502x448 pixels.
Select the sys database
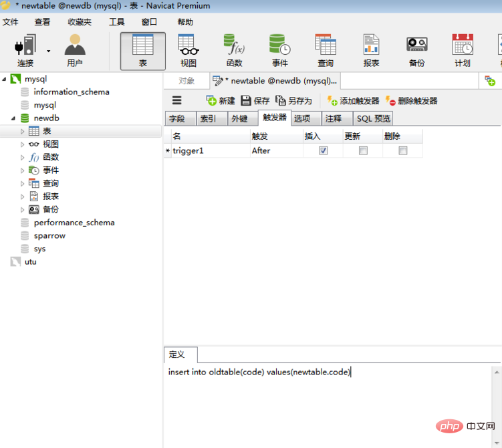pyautogui.click(x=39, y=249)
